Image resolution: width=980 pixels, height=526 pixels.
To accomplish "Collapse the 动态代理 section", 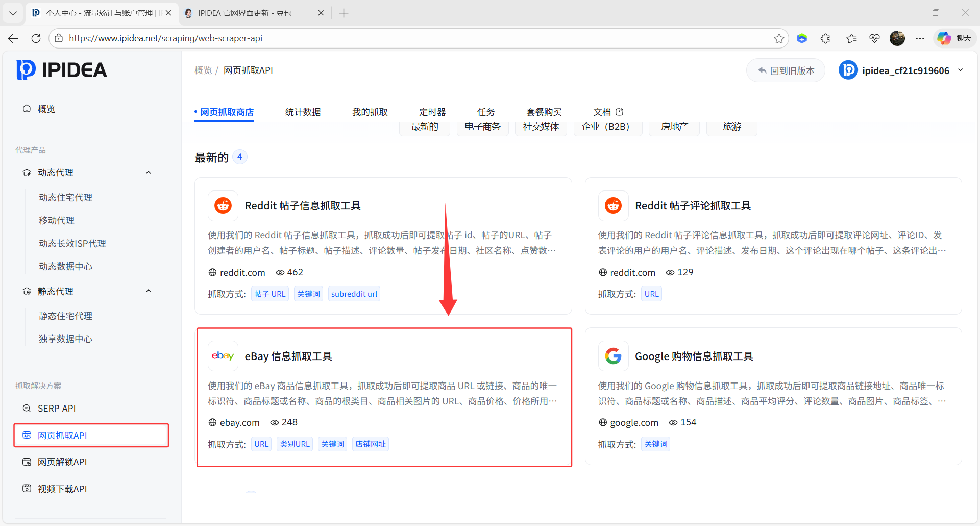I will point(149,173).
